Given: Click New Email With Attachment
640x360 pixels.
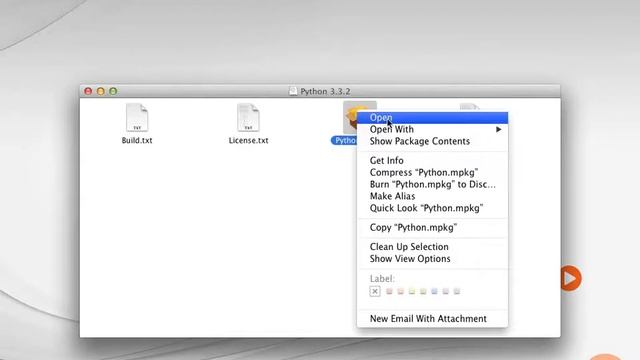Looking at the screenshot, I should point(428,318).
